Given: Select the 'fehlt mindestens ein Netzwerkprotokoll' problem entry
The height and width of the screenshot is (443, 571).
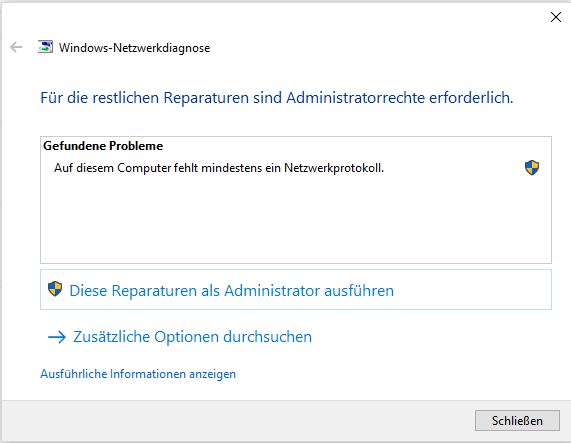Looking at the screenshot, I should pyautogui.click(x=296, y=168).
